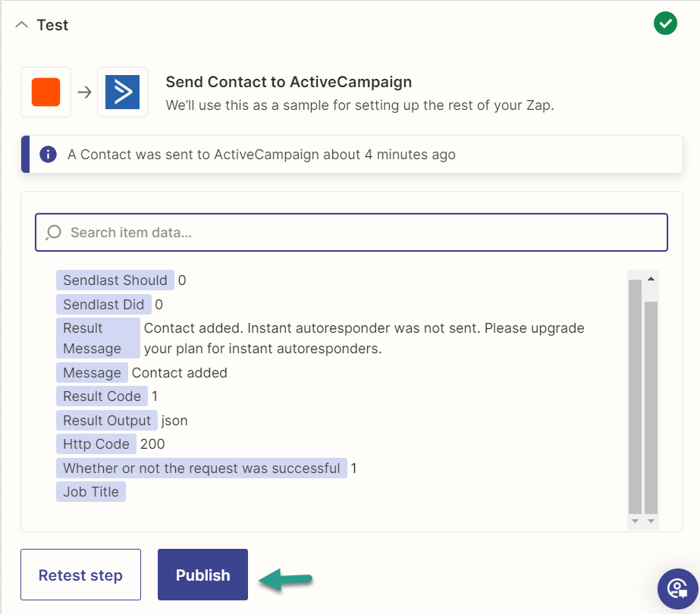Click the rightmost scrollbar down arrow
This screenshot has height=614, width=700.
click(651, 521)
